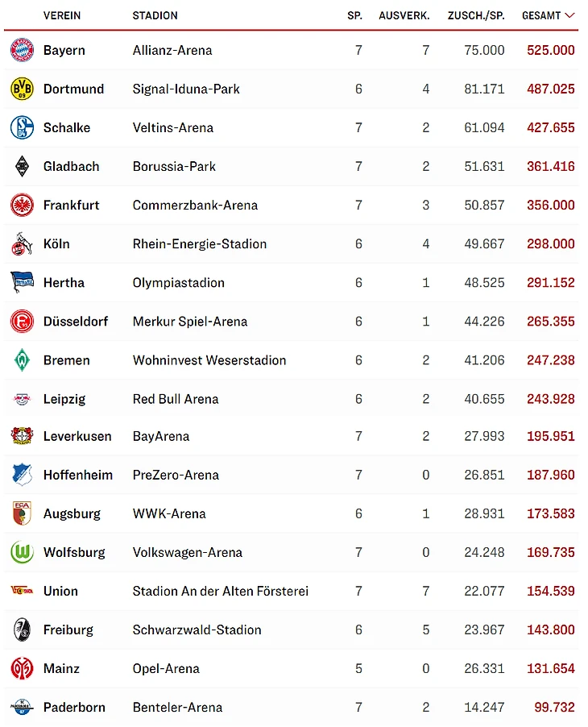Click the STADION column header
This screenshot has width=588, height=727.
click(155, 15)
